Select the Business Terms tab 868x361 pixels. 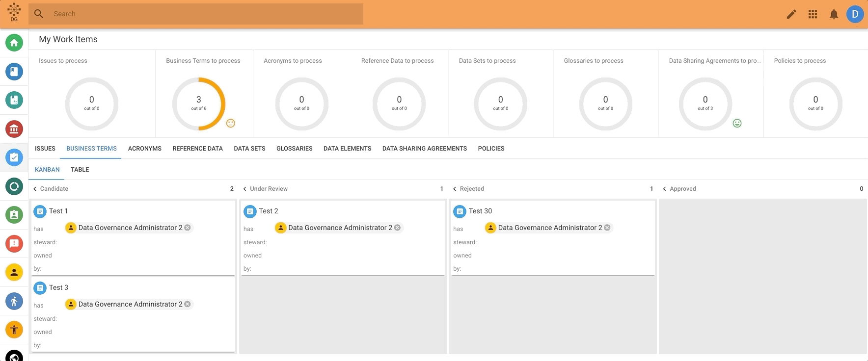point(91,149)
